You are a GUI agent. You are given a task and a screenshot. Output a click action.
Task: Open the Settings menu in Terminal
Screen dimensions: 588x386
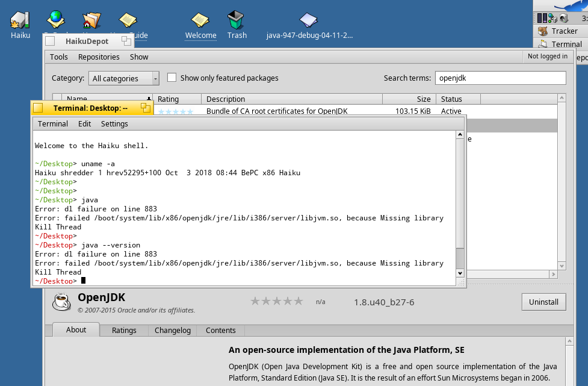click(x=114, y=124)
